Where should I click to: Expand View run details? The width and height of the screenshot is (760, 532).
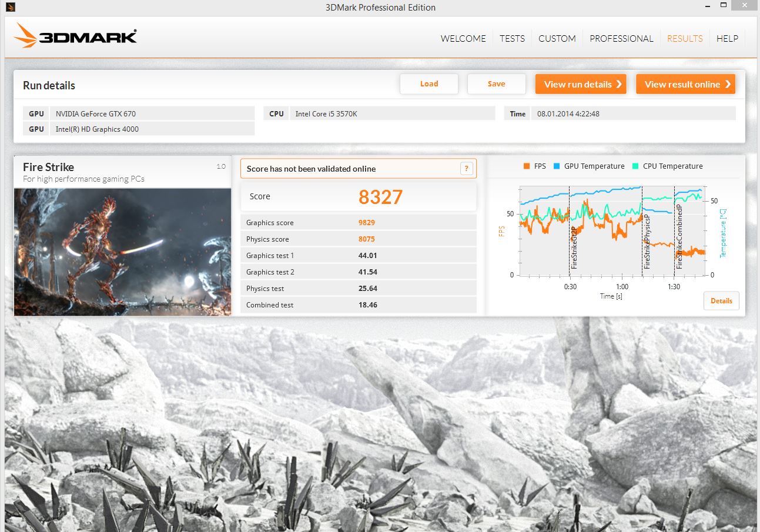click(x=580, y=84)
